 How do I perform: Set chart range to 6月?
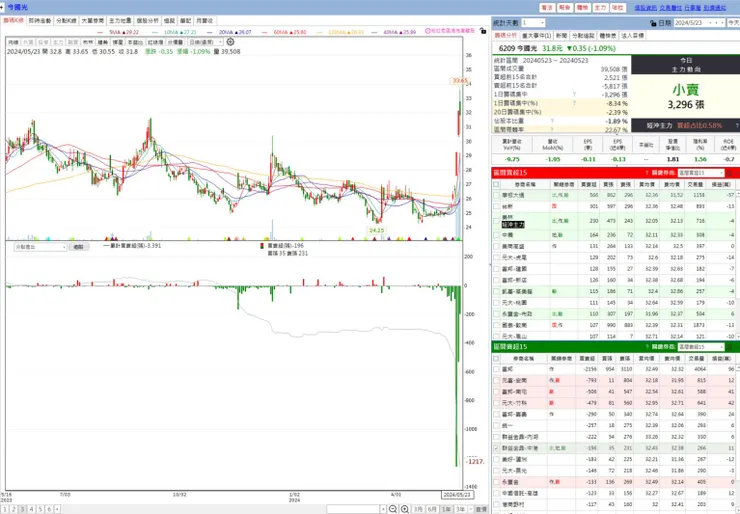point(432,509)
